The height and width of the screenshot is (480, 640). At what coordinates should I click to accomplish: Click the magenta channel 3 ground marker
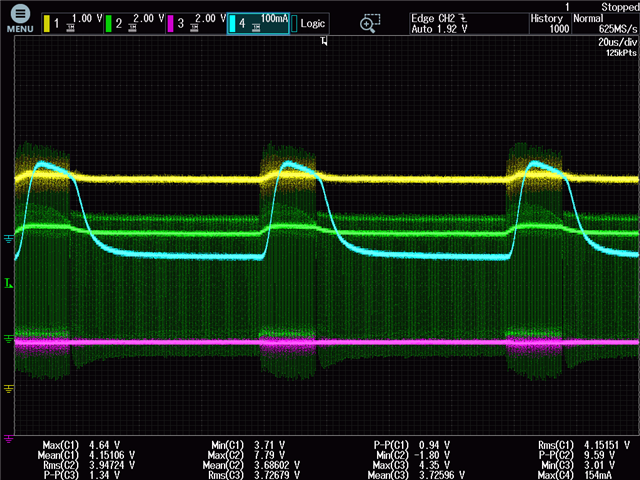[8, 439]
